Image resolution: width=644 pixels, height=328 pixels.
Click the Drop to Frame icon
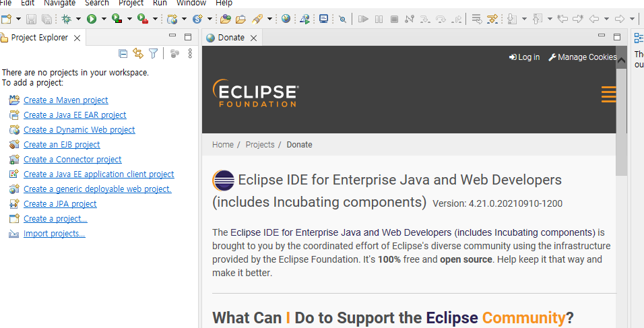tap(476, 19)
